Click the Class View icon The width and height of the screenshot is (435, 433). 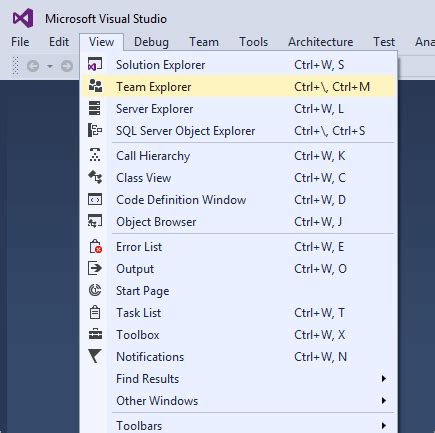click(95, 177)
